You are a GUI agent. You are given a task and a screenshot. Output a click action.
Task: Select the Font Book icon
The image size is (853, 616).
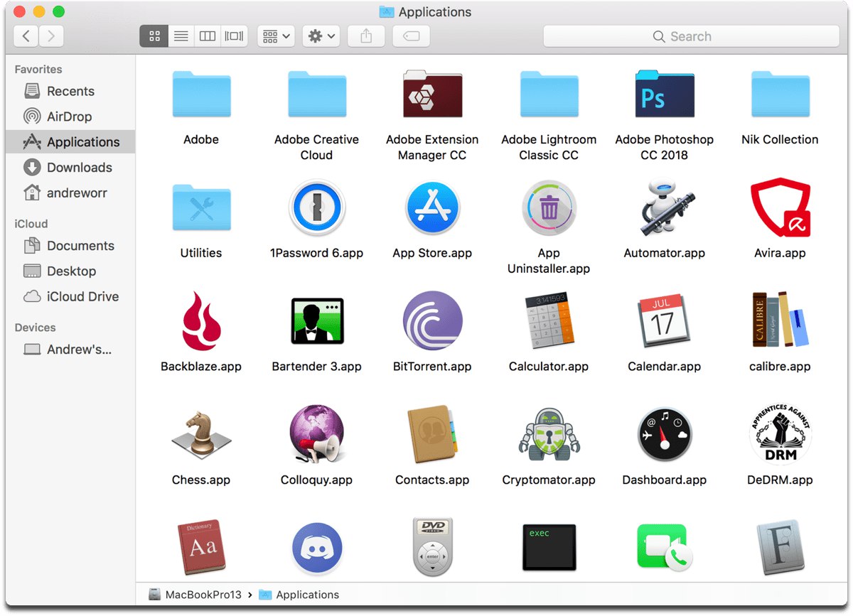[x=780, y=547]
